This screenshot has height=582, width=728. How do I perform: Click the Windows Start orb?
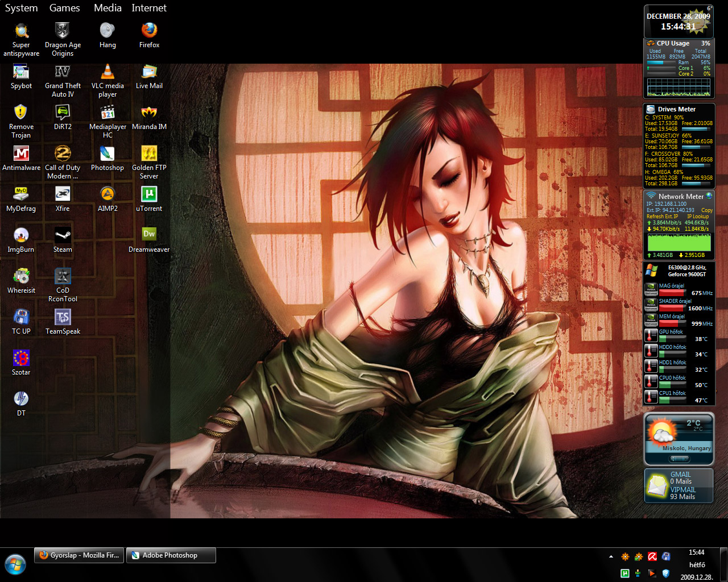[x=15, y=564]
